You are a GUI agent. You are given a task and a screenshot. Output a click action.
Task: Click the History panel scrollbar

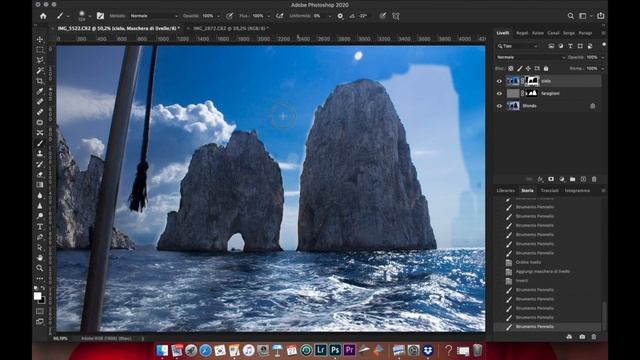[604, 316]
